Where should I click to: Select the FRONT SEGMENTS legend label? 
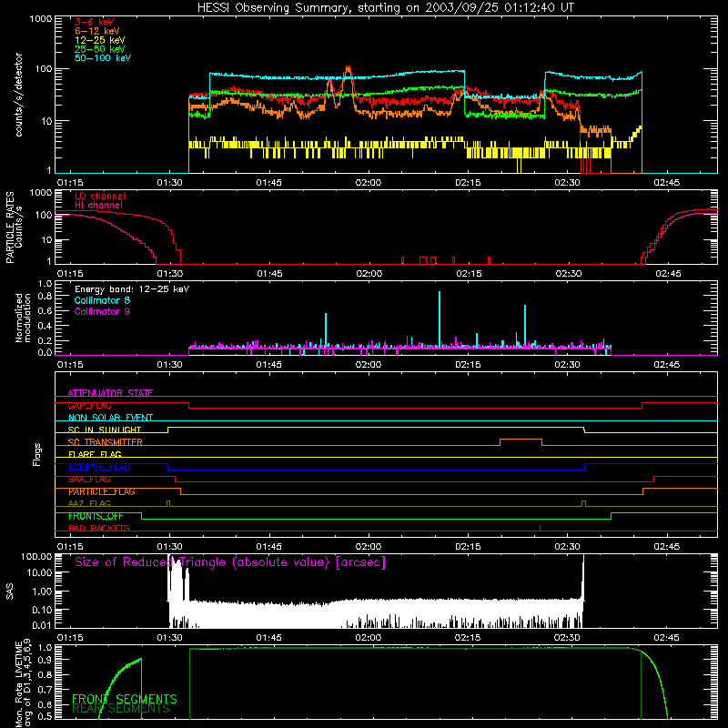pyautogui.click(x=125, y=699)
